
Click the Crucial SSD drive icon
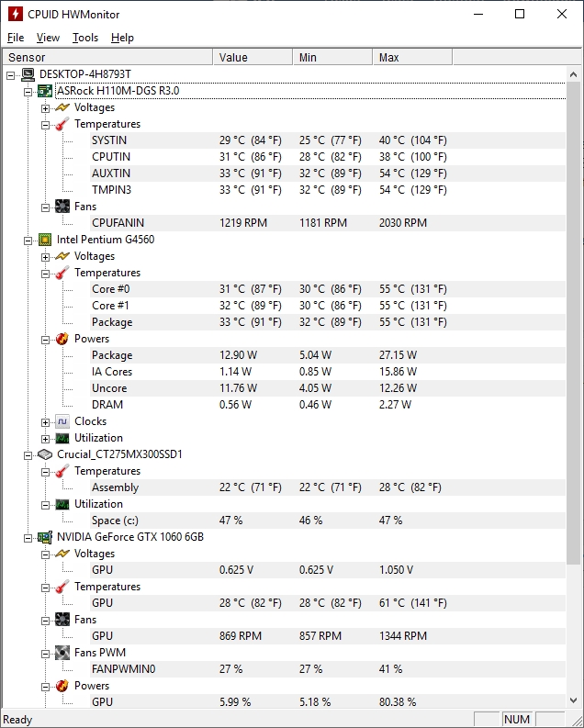[45, 454]
